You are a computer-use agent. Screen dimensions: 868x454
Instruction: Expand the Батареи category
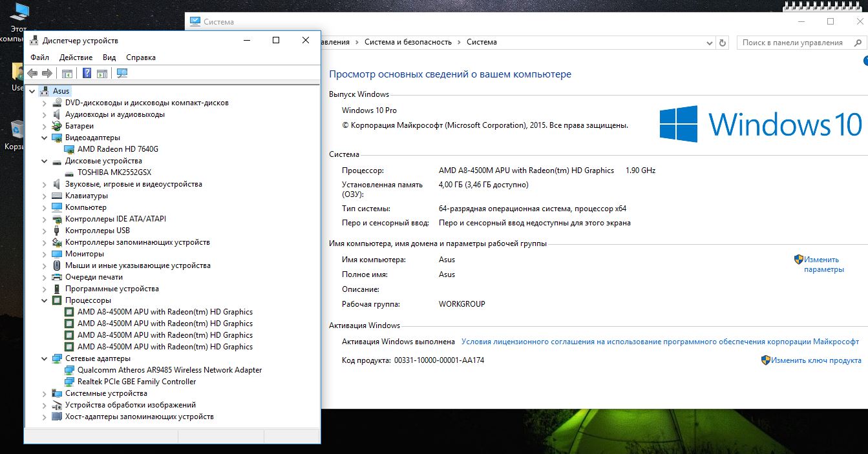pos(44,126)
